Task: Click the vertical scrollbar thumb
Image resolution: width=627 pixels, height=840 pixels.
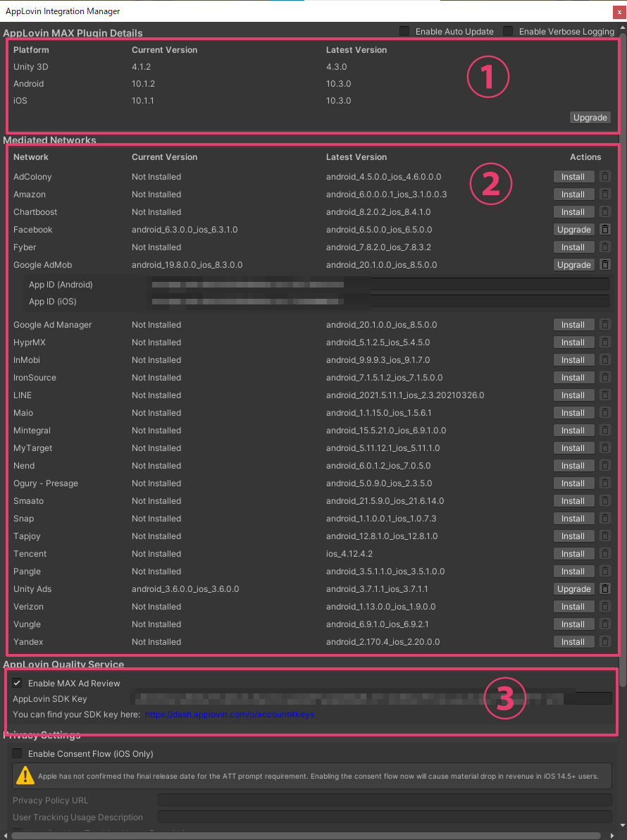Action: 622,359
